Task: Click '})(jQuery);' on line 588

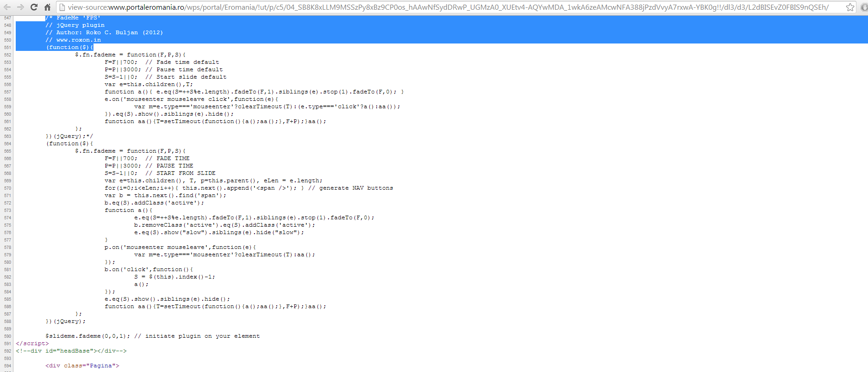Action: coord(66,321)
